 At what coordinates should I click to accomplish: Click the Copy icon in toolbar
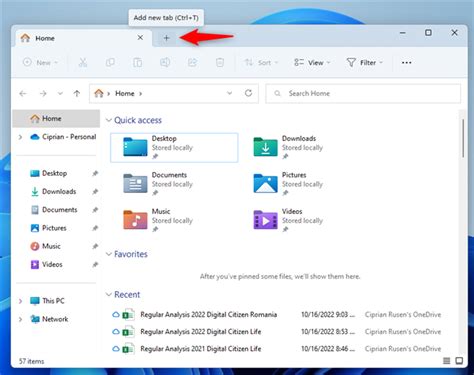(x=110, y=62)
